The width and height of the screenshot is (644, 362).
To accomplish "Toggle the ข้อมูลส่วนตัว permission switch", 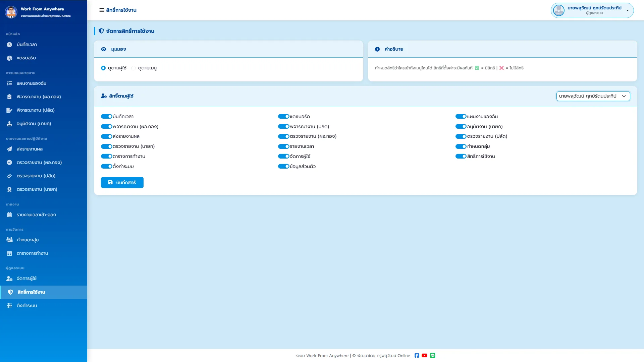I will point(284,167).
